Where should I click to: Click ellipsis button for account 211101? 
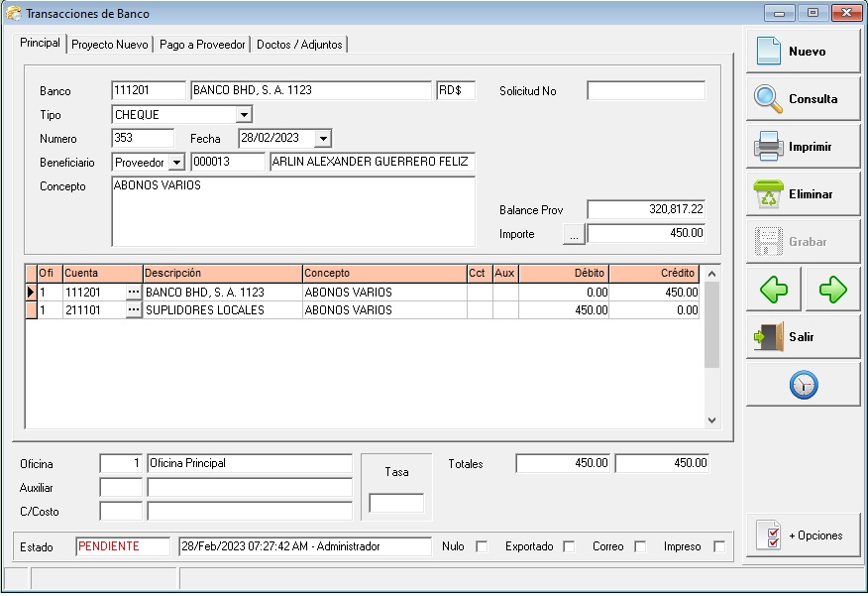(x=134, y=310)
